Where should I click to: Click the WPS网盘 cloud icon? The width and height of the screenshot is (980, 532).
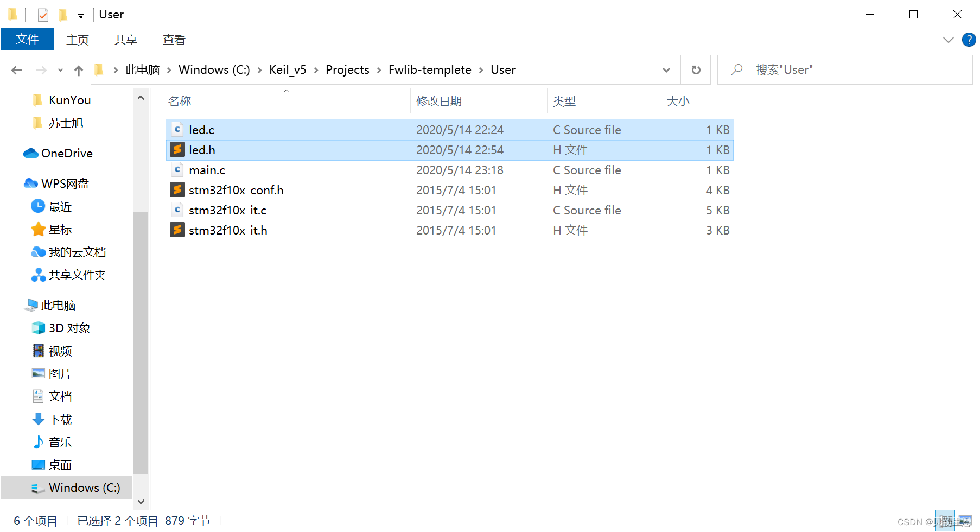point(30,183)
